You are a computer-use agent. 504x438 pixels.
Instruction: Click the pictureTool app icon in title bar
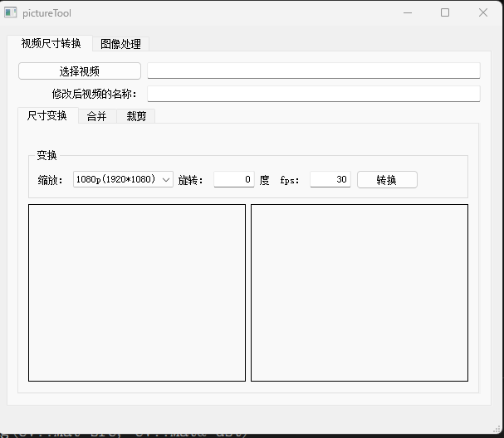[11, 12]
